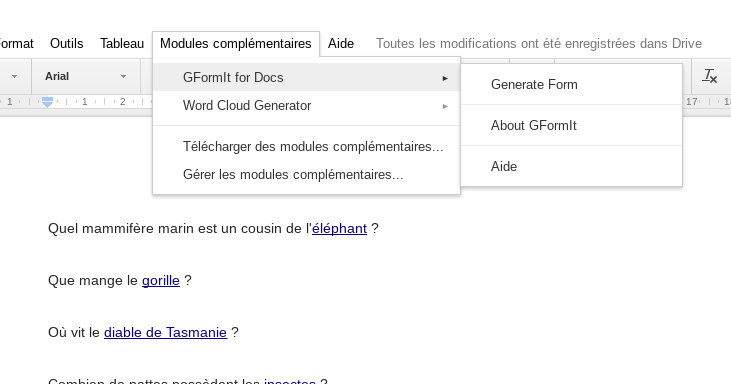Close the Modules complémentaires menu tab

pyautogui.click(x=236, y=43)
